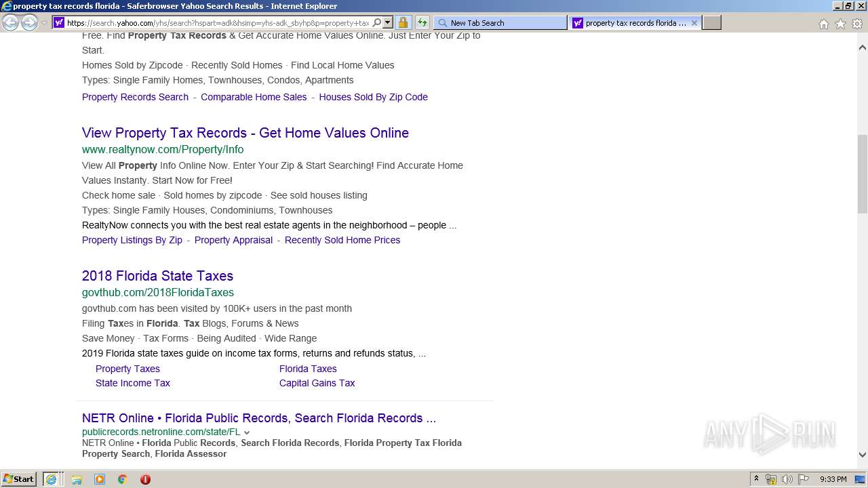Viewport: 868px width, 488px height.
Task: Close the property tax records florida tab
Action: pyautogui.click(x=694, y=22)
